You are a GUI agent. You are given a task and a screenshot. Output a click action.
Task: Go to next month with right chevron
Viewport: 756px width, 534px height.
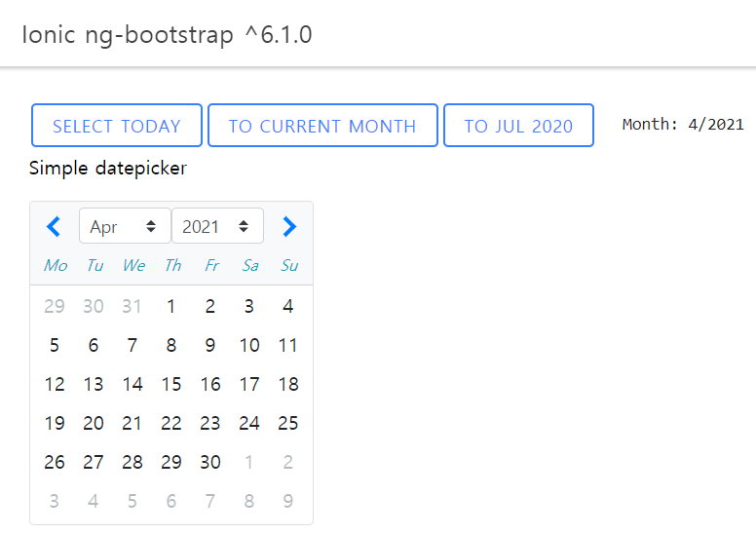(289, 226)
